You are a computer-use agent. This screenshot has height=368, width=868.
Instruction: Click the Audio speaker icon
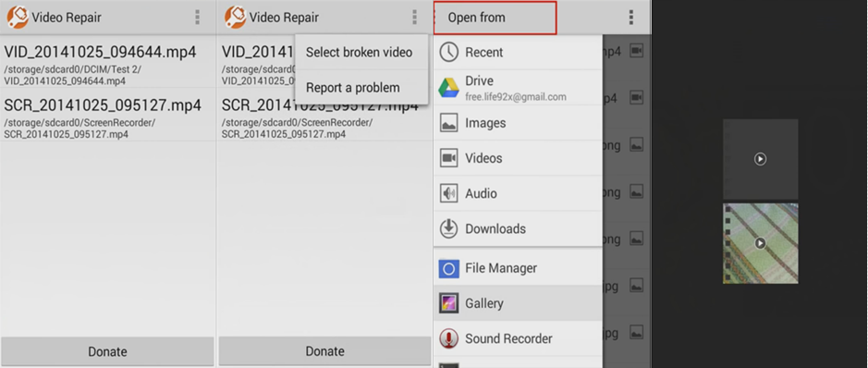[448, 193]
